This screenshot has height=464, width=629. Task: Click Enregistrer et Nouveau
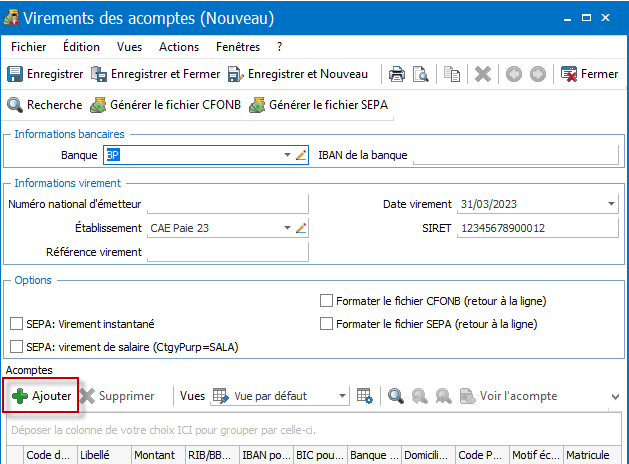tap(298, 74)
